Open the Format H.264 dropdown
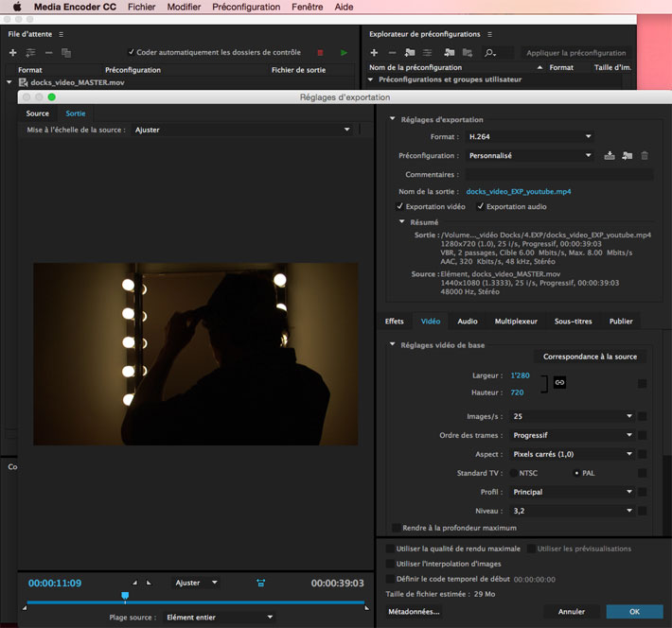The width and height of the screenshot is (672, 628). [x=530, y=136]
